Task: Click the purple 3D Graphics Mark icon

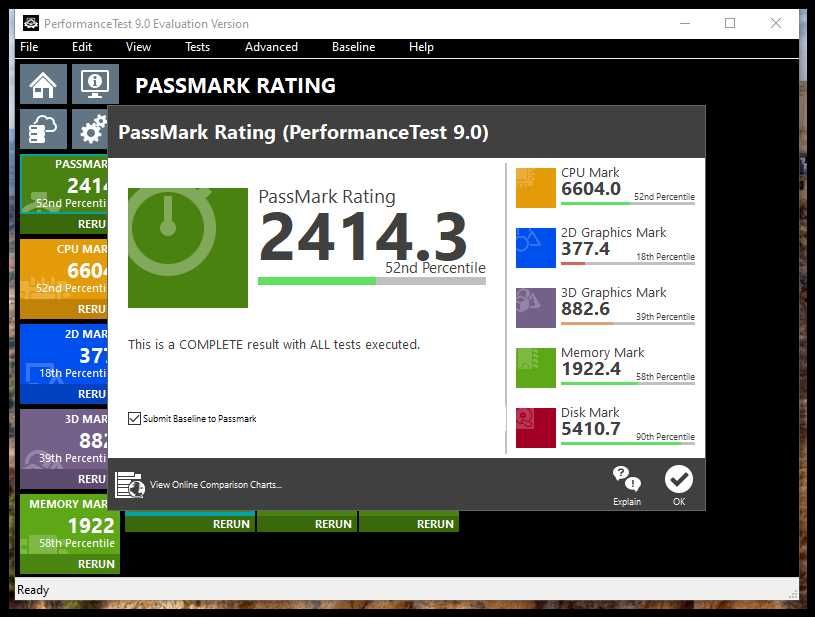Action: click(x=535, y=308)
